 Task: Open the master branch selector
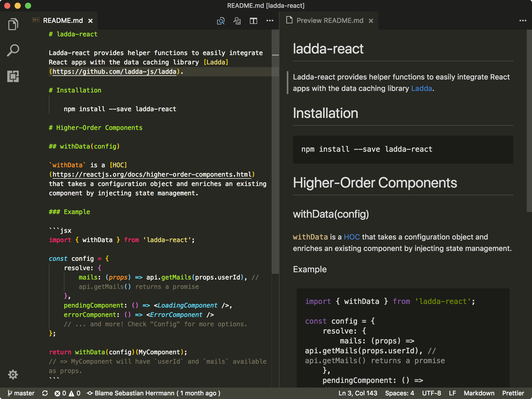pos(21,393)
